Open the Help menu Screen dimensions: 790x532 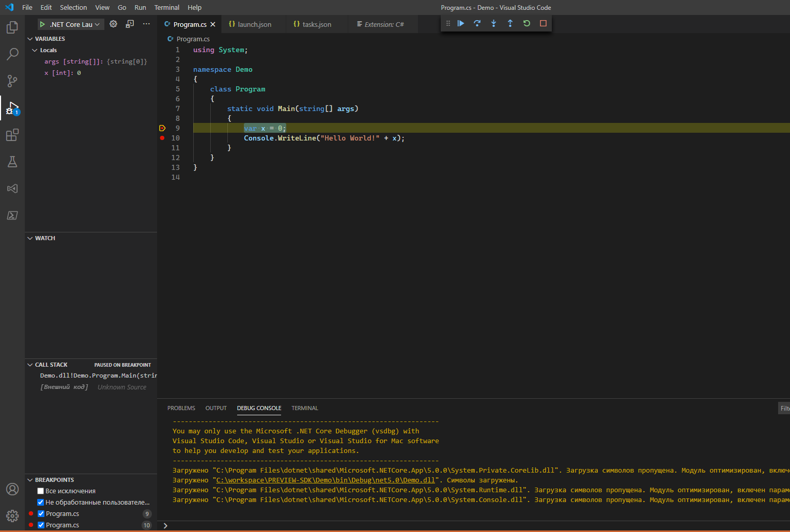[x=195, y=7]
